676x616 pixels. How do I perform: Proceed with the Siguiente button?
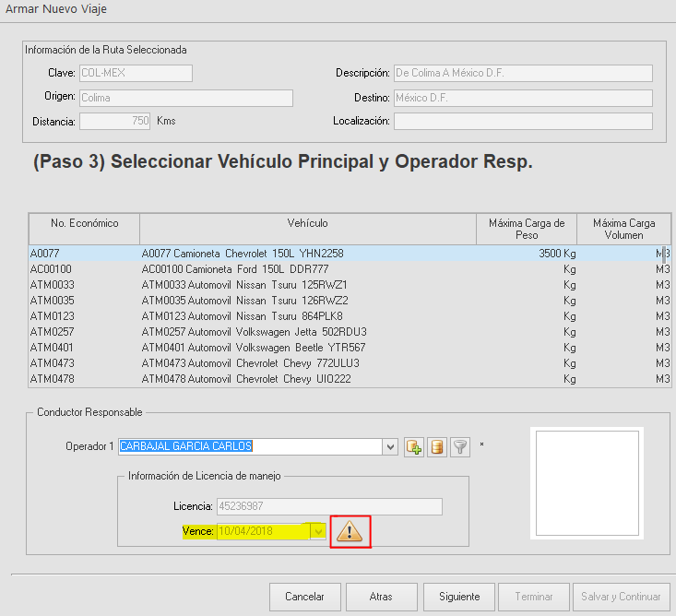coord(459,597)
